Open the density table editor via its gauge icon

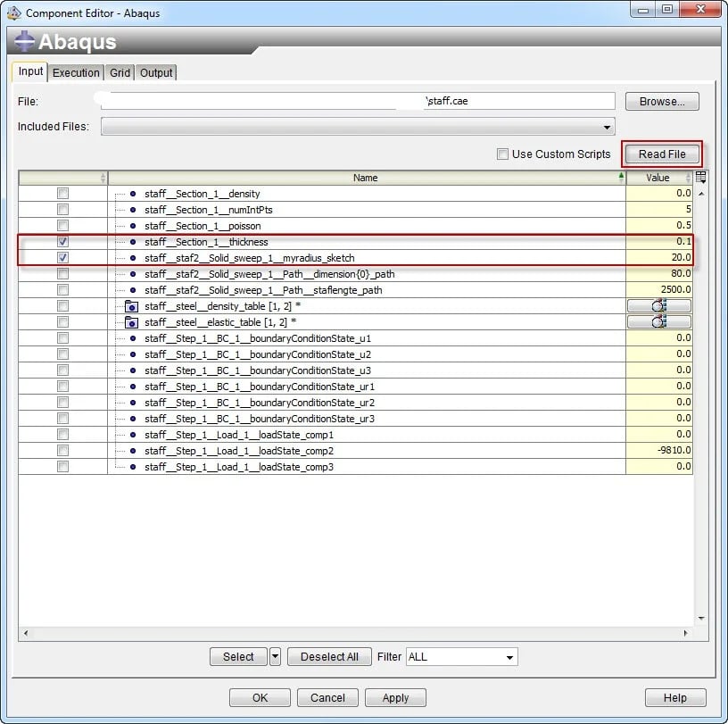pos(659,306)
